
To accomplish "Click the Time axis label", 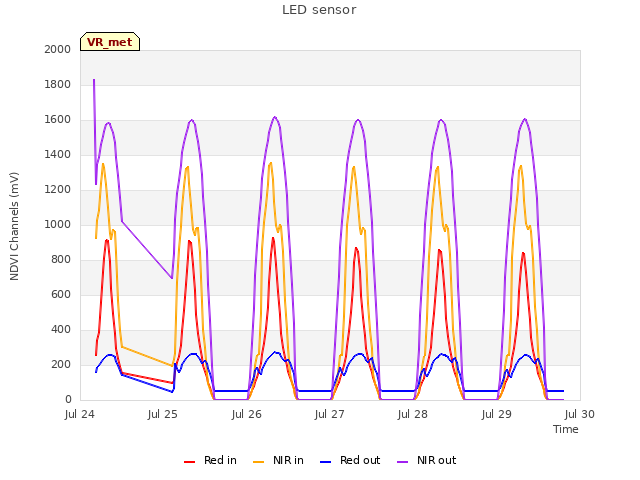I will 565,429.
